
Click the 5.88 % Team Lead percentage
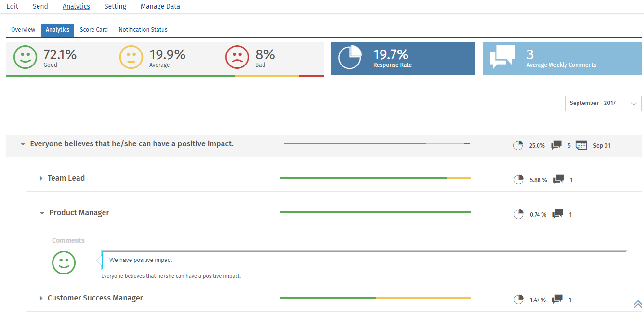pyautogui.click(x=538, y=180)
